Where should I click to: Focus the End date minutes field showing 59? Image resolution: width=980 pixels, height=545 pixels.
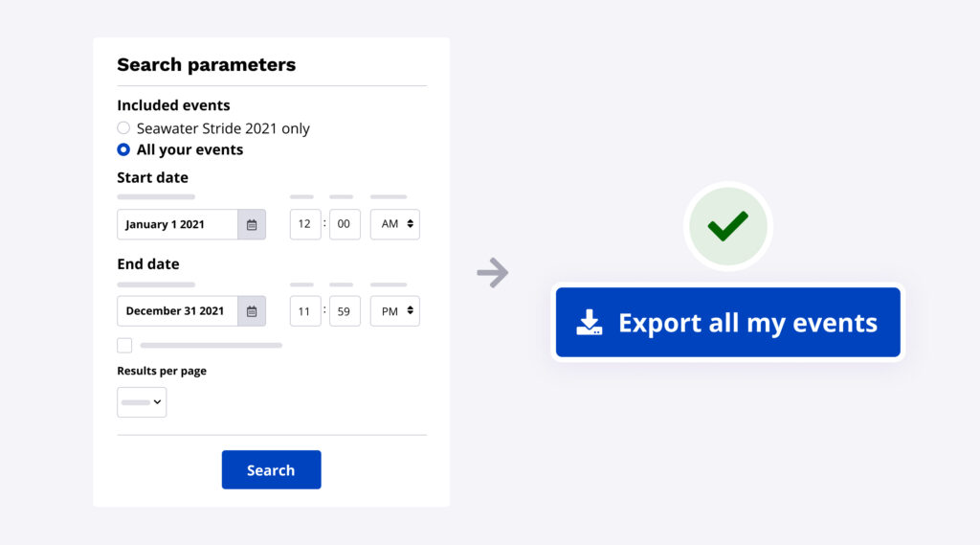coord(345,311)
